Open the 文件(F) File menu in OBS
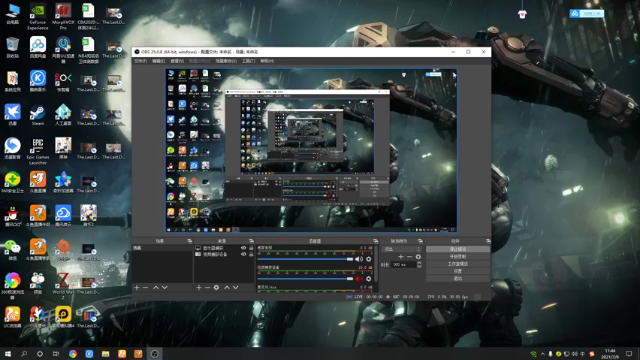This screenshot has width=640, height=360. coord(140,61)
